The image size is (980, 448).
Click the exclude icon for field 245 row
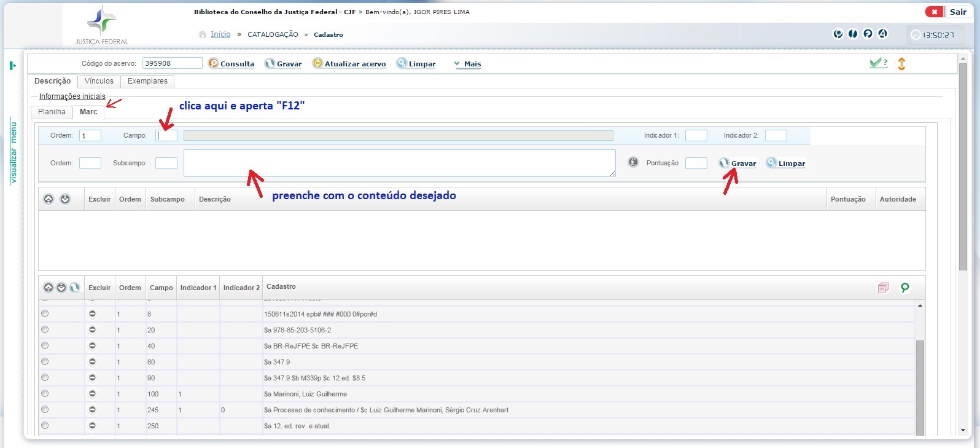pyautogui.click(x=92, y=410)
